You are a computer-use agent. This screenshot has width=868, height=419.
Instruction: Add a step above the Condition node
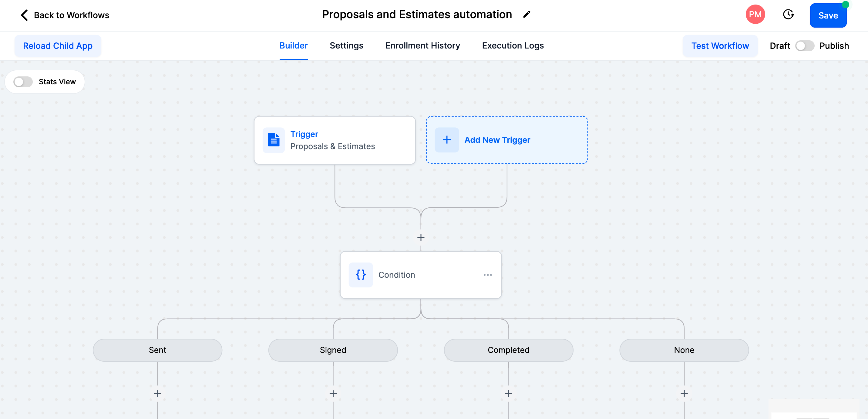pyautogui.click(x=421, y=238)
